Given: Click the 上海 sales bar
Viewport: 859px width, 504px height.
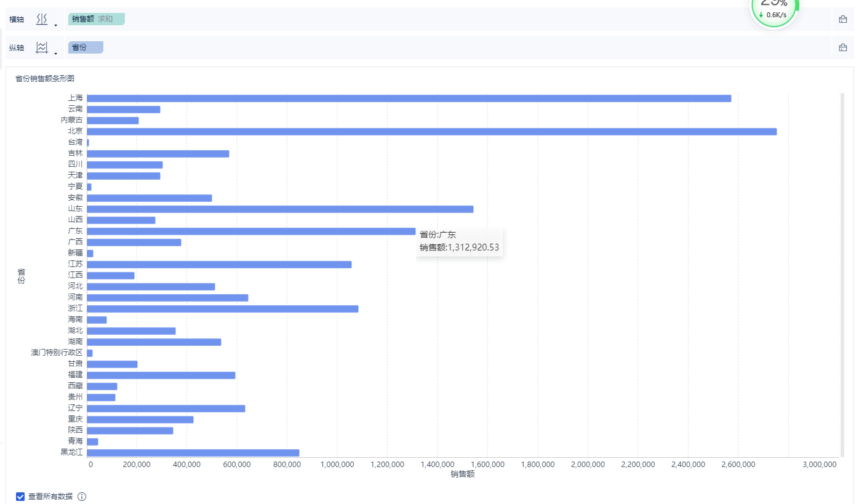Looking at the screenshot, I should coord(409,98).
